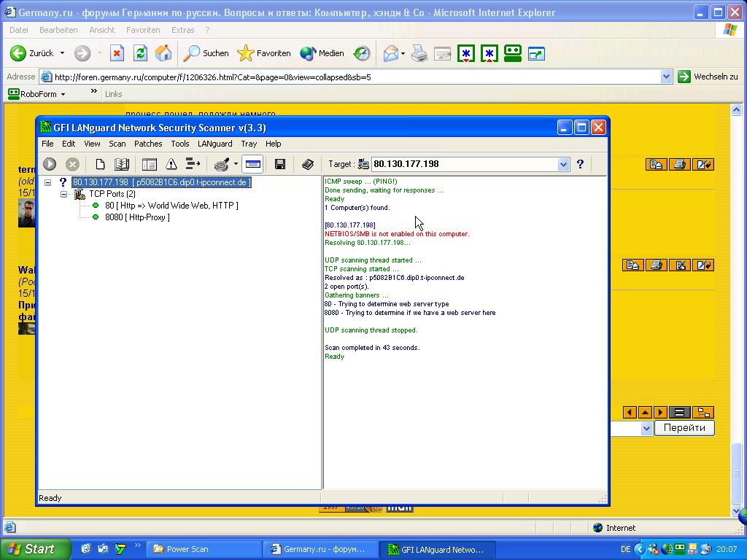The width and height of the screenshot is (747, 560).
Task: Click the Wechseln zu go button
Action: (708, 77)
